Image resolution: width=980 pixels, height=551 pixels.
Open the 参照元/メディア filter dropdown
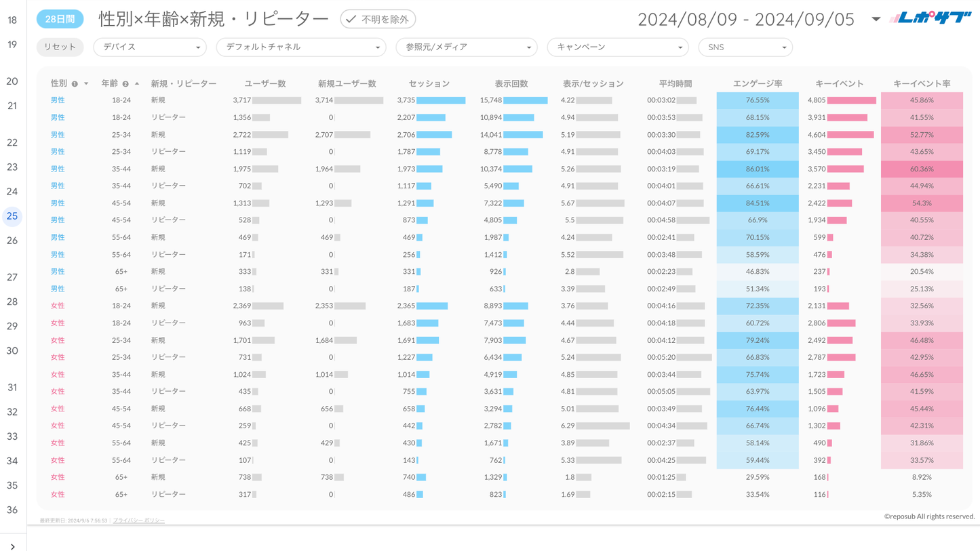tap(466, 47)
